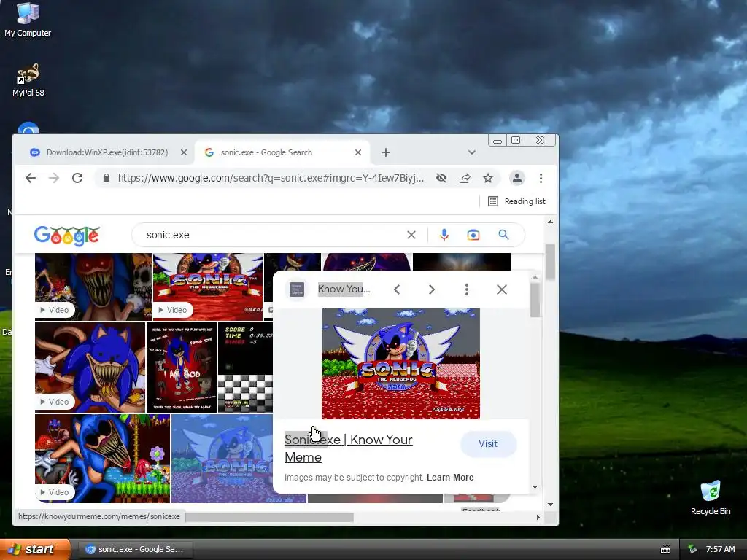Close the image preview panel
This screenshot has height=560, width=747.
502,289
